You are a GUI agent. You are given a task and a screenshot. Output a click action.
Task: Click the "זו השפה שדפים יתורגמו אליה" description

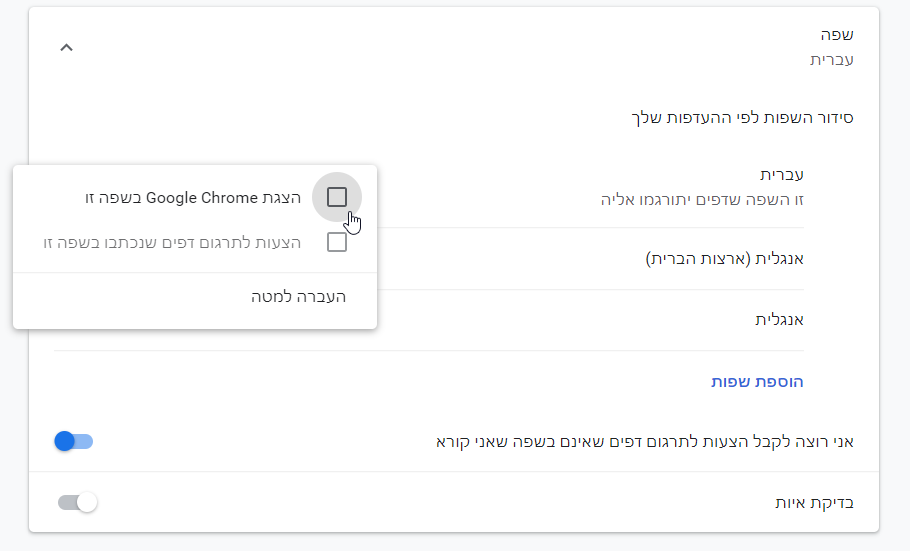click(x=702, y=199)
